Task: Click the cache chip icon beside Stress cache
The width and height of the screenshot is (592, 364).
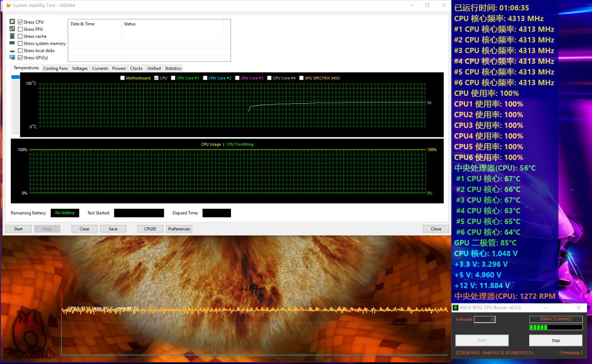Action: [12, 36]
